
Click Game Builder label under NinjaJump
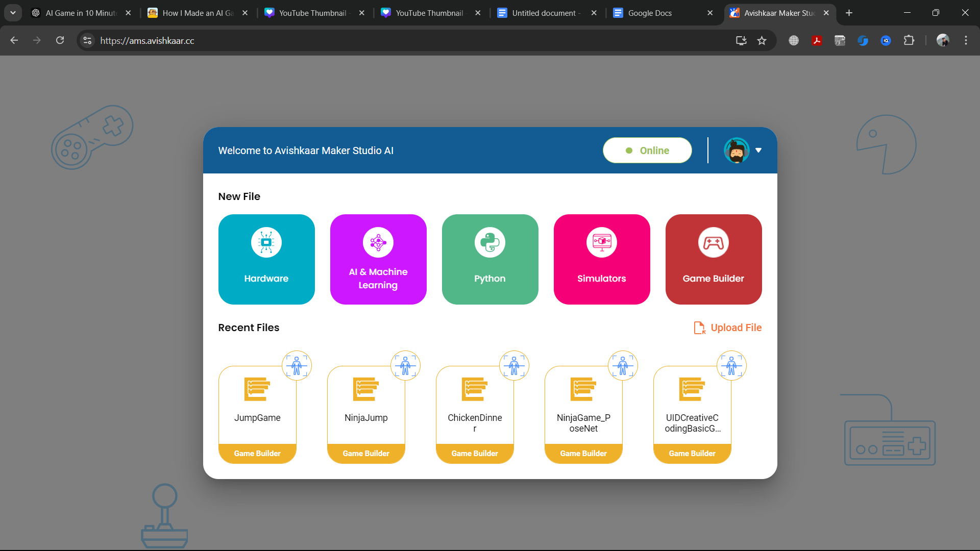click(366, 454)
